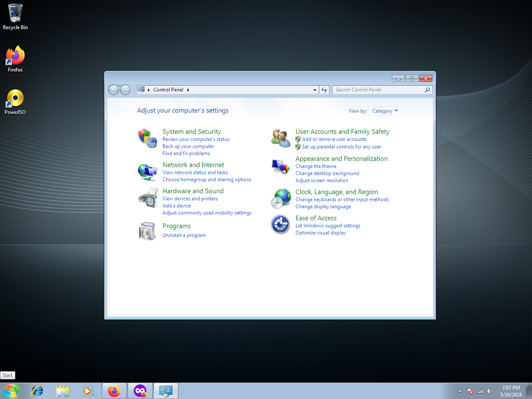
Task: Click the Programs disc box icon
Action: [x=147, y=231]
